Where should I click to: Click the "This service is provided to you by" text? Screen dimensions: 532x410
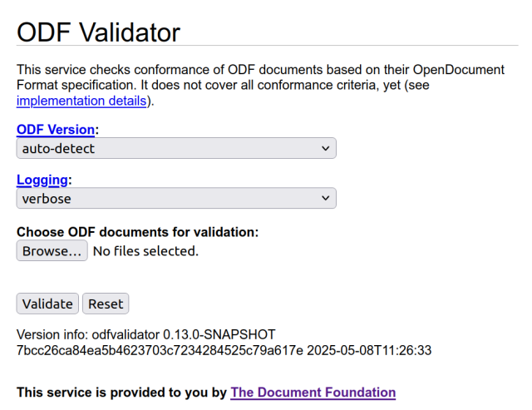pyautogui.click(x=121, y=393)
